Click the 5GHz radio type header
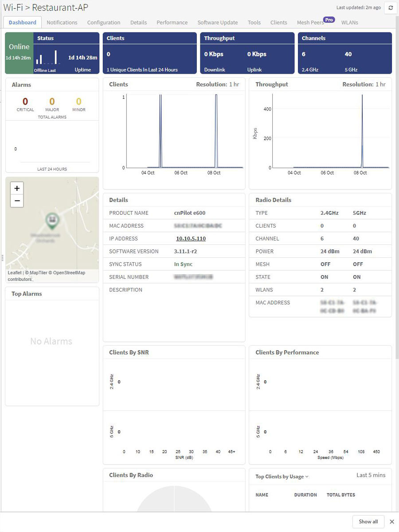Viewport: 399px width, 532px height. click(360, 213)
